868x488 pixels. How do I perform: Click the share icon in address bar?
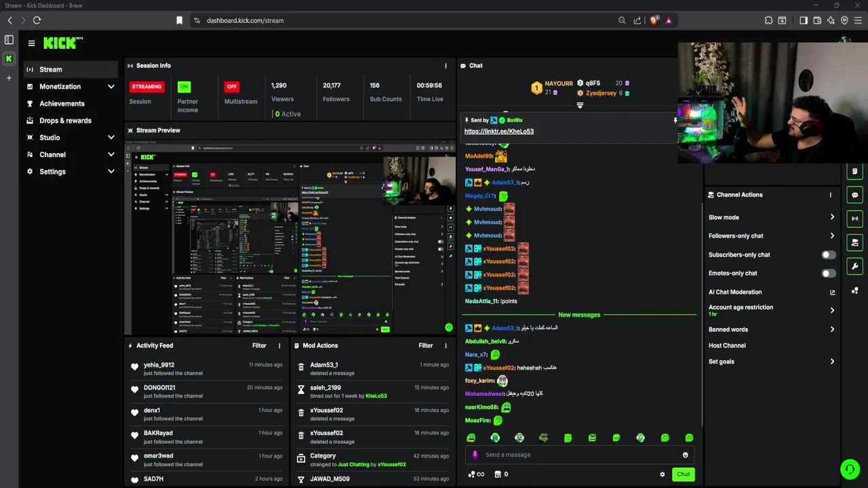click(x=637, y=20)
